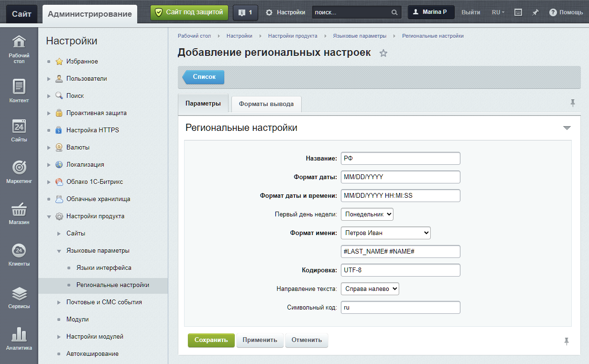Switch to the Форматы вывода tab
This screenshot has height=364, width=589.
point(266,104)
